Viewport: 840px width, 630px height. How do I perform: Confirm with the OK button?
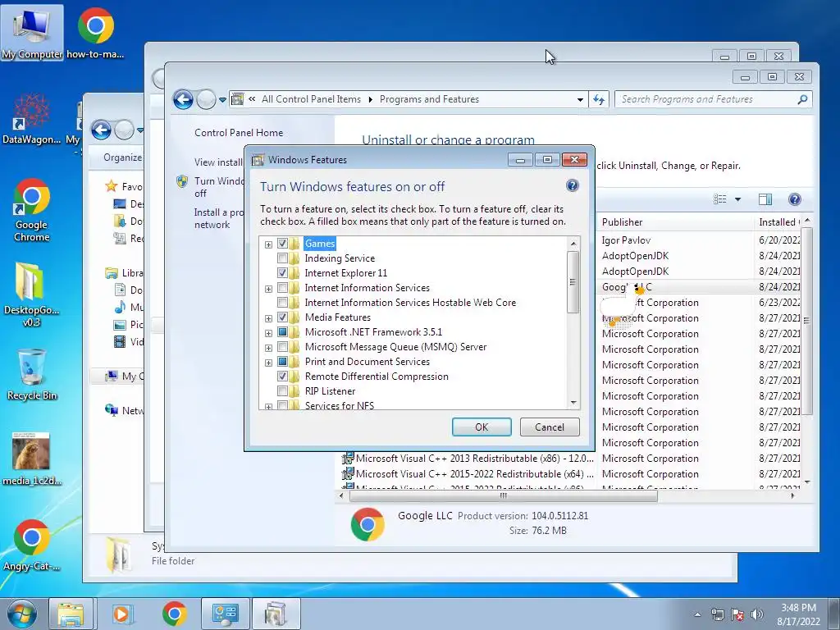(x=482, y=427)
